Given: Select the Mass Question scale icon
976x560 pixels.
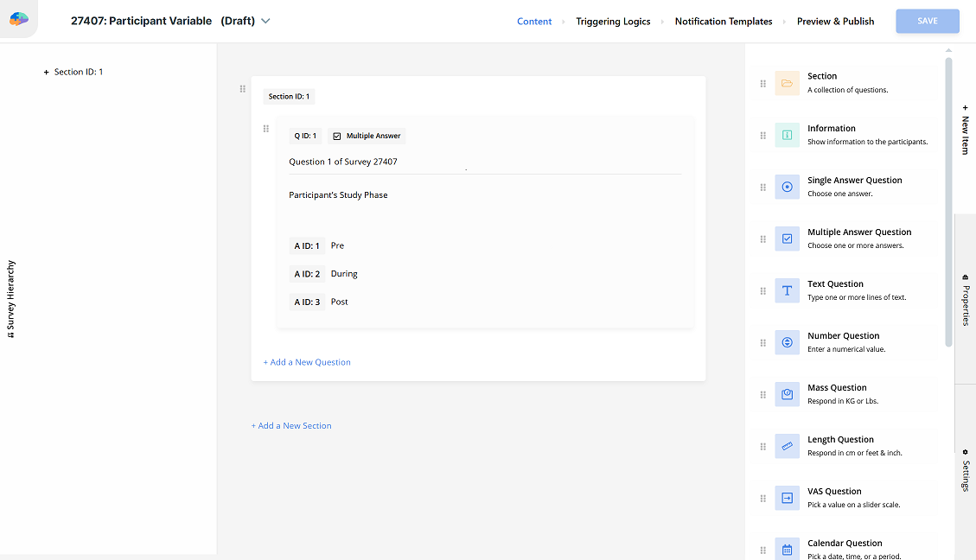Looking at the screenshot, I should pos(787,394).
